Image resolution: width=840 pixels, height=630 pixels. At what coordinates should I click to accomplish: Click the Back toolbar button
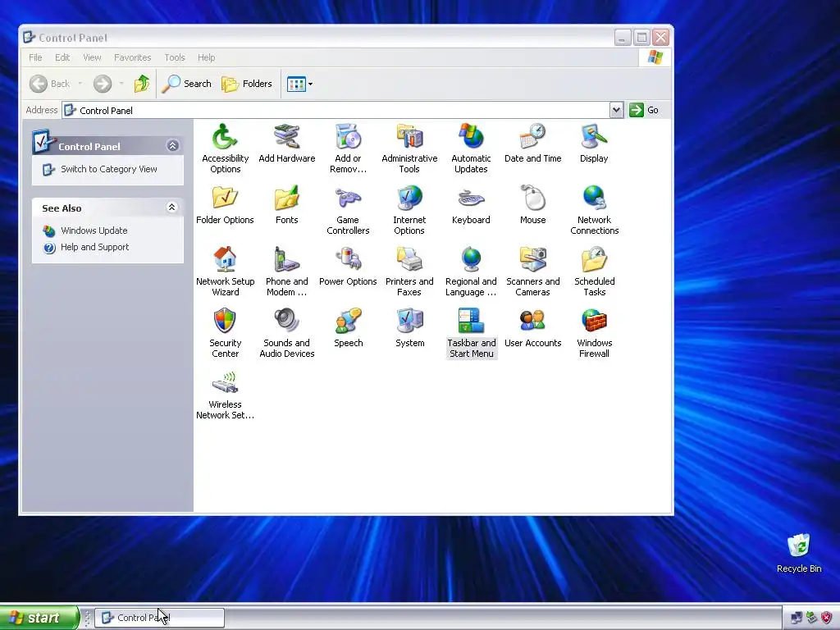tap(50, 84)
